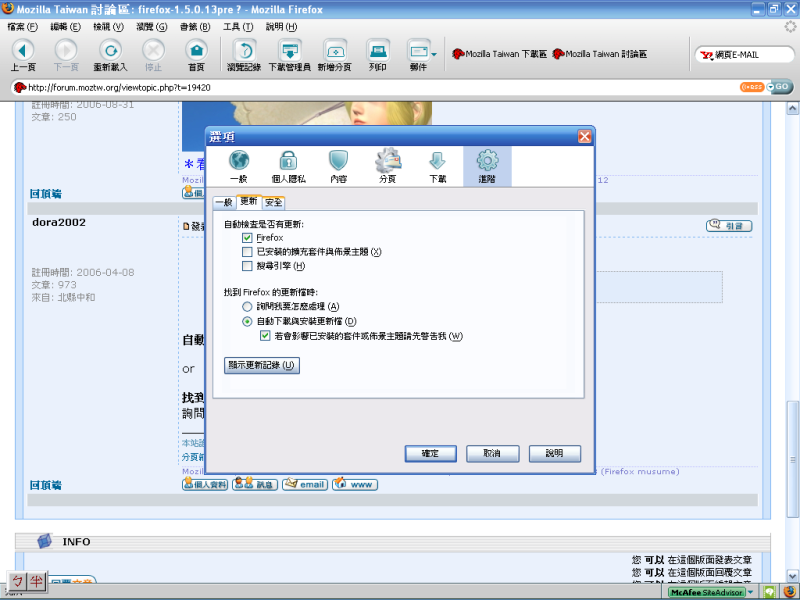This screenshot has height=600, width=800.
Task: Click the 引言 quote button on dora2002 post
Action: 729,226
